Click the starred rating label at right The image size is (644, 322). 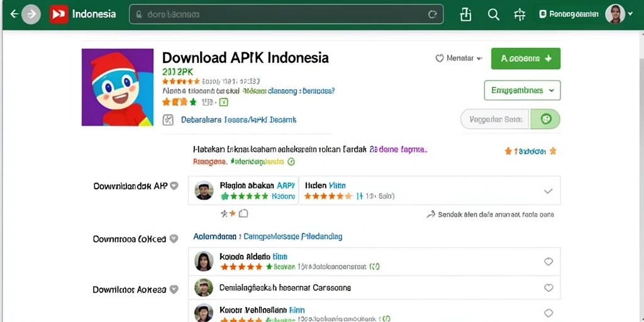[530, 151]
